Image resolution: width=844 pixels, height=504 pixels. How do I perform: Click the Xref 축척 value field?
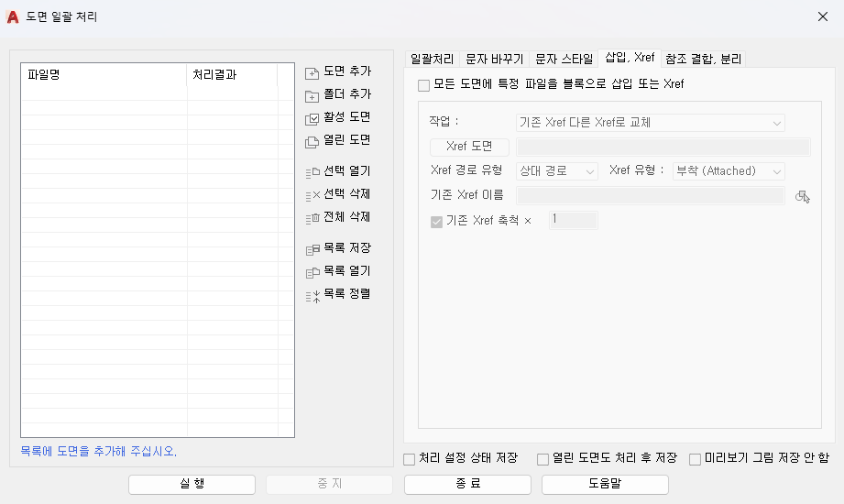pyautogui.click(x=574, y=220)
